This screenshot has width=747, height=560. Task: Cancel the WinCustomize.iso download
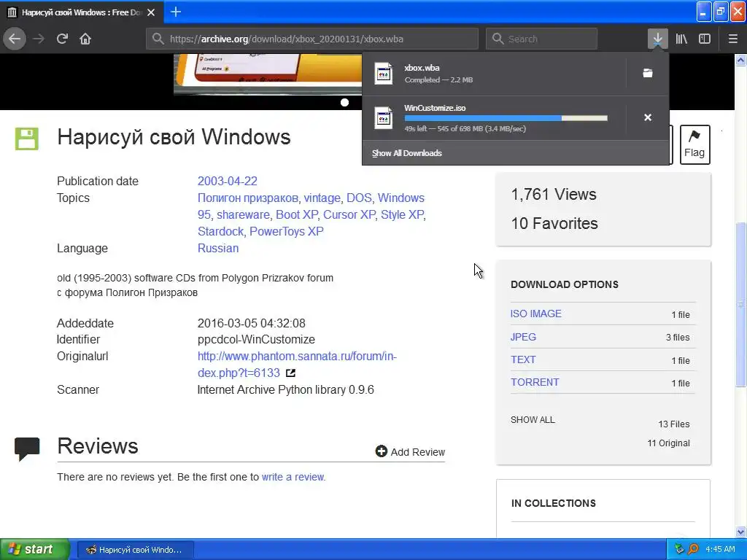point(648,117)
